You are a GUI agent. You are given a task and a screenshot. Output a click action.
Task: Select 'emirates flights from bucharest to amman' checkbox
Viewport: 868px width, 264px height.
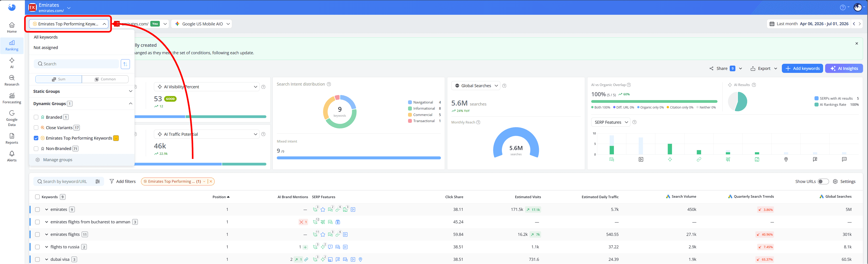point(37,222)
